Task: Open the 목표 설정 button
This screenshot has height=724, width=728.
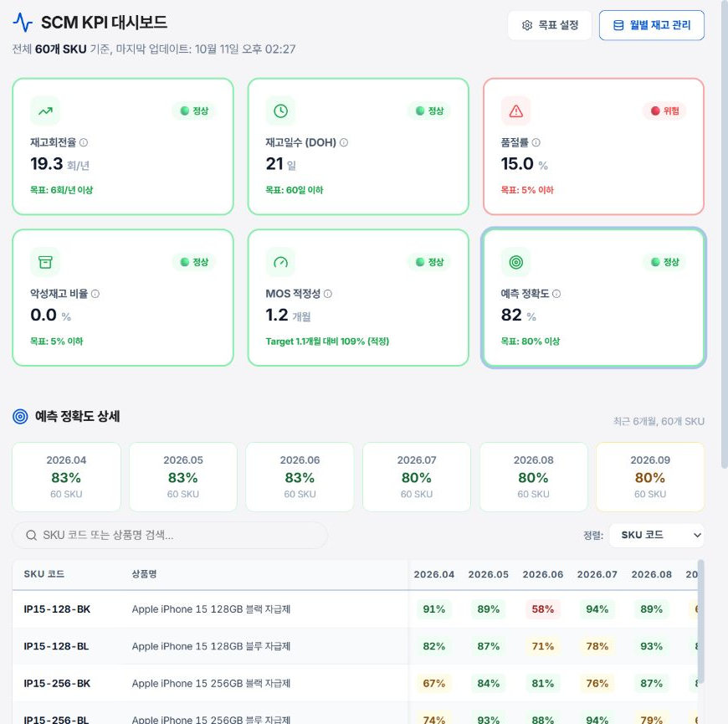Action: [x=550, y=25]
